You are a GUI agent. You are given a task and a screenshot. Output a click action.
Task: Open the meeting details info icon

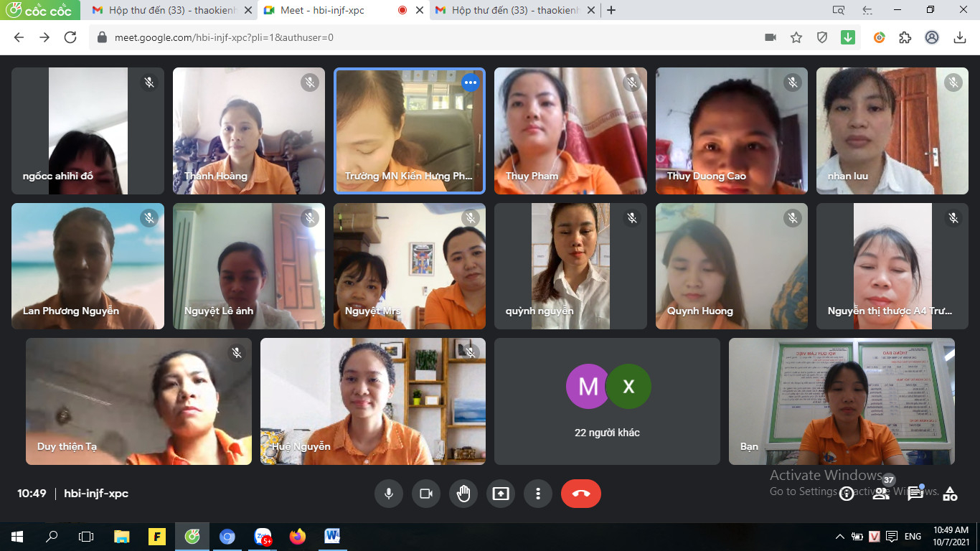(847, 494)
